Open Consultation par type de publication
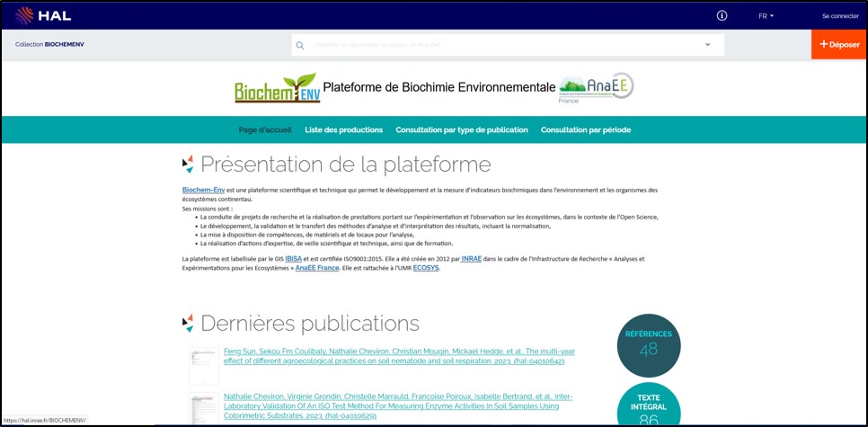This screenshot has height=427, width=868. click(462, 129)
